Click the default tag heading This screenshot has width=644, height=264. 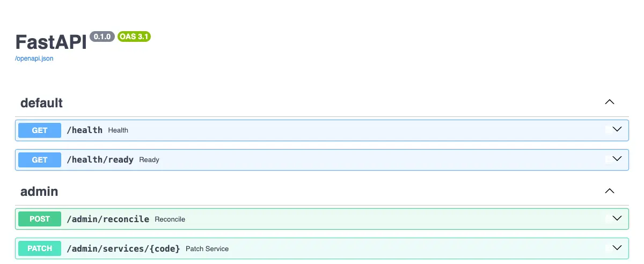[x=41, y=102]
